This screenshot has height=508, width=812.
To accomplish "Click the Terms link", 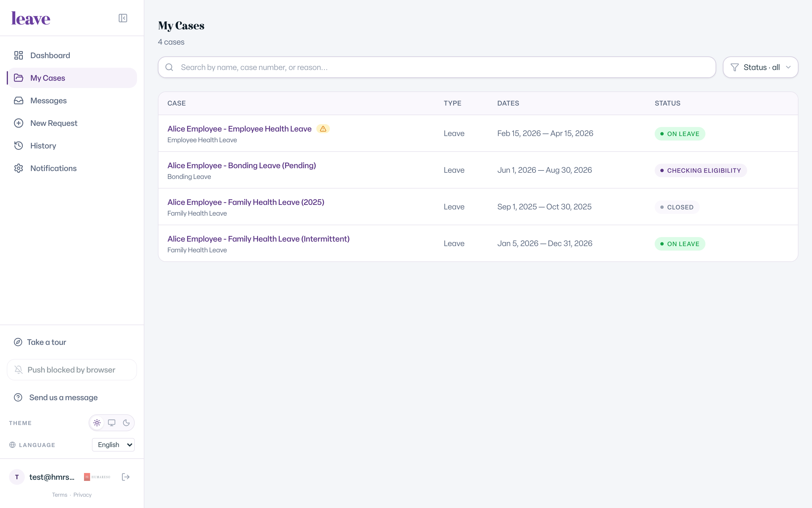I will [x=59, y=494].
